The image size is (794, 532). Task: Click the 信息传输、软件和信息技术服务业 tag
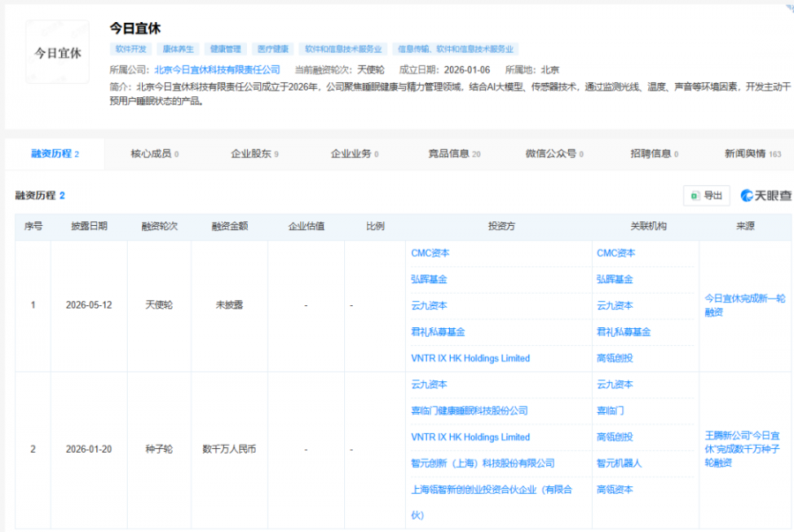(x=455, y=49)
